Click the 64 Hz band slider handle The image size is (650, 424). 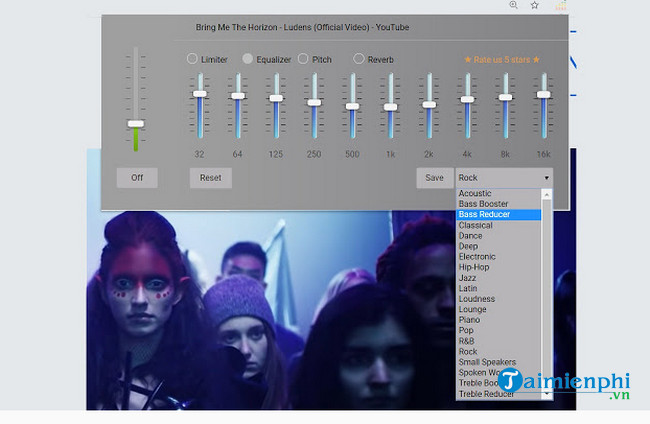tap(238, 96)
